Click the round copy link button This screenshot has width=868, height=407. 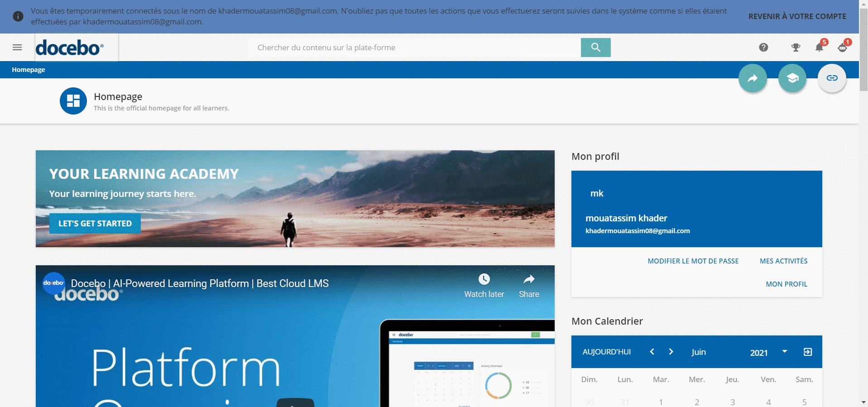832,78
